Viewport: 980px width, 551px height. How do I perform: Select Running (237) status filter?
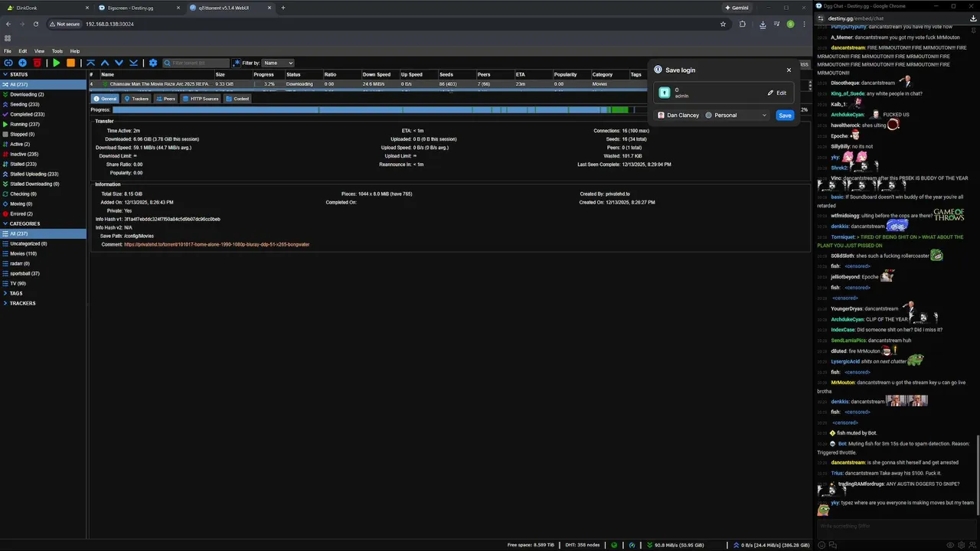point(43,124)
